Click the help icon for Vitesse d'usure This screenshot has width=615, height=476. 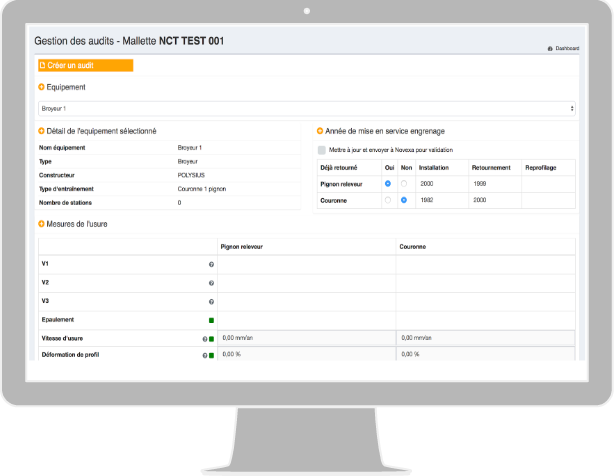click(x=205, y=339)
